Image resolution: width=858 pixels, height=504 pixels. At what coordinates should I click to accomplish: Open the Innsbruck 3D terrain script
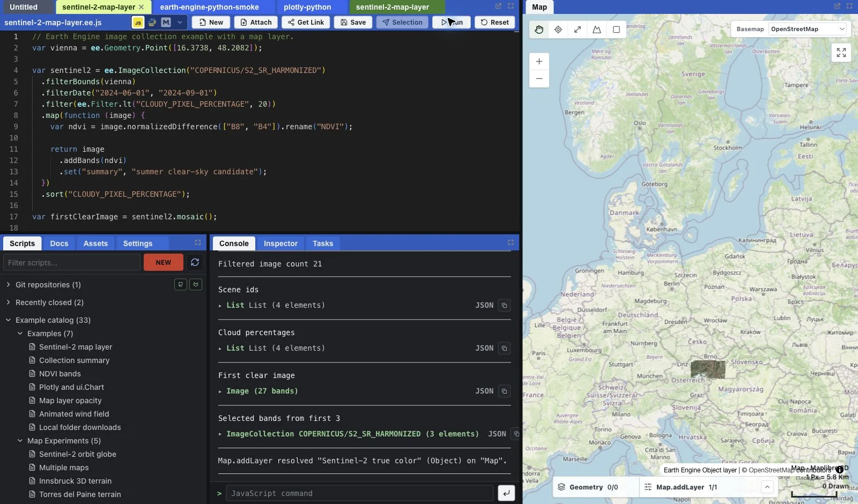(75, 481)
